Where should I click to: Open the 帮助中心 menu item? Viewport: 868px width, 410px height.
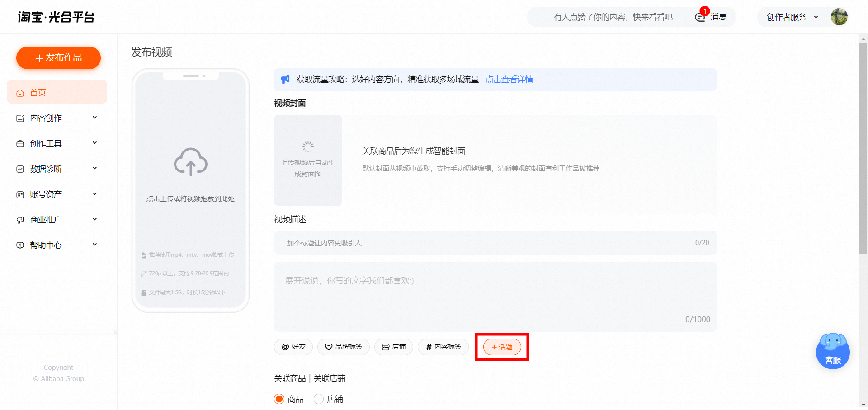57,245
